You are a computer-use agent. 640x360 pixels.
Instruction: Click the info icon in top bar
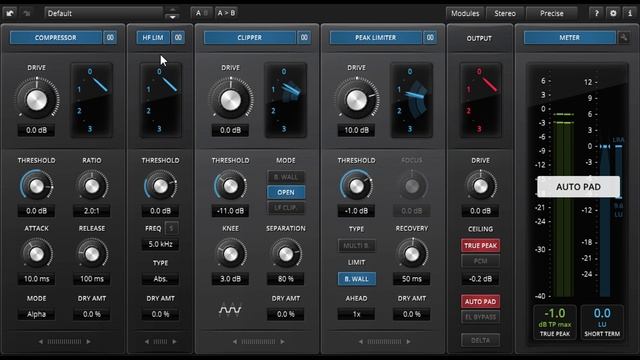click(629, 13)
